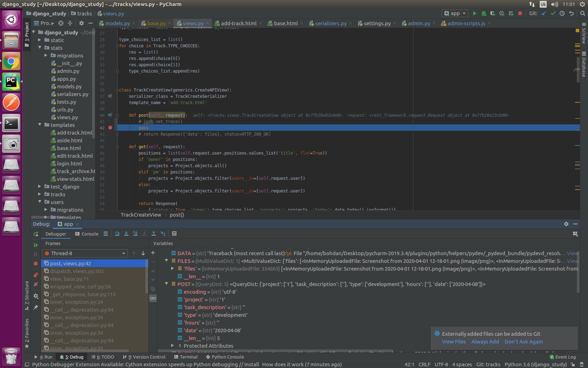
Task: Open the volume indicator in the top system panel
Action: click(x=554, y=4)
